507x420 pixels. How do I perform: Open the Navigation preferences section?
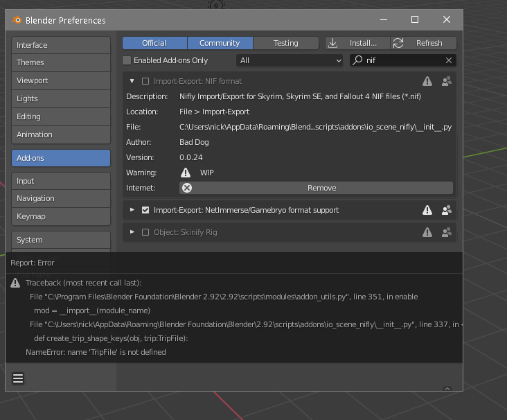click(x=61, y=198)
